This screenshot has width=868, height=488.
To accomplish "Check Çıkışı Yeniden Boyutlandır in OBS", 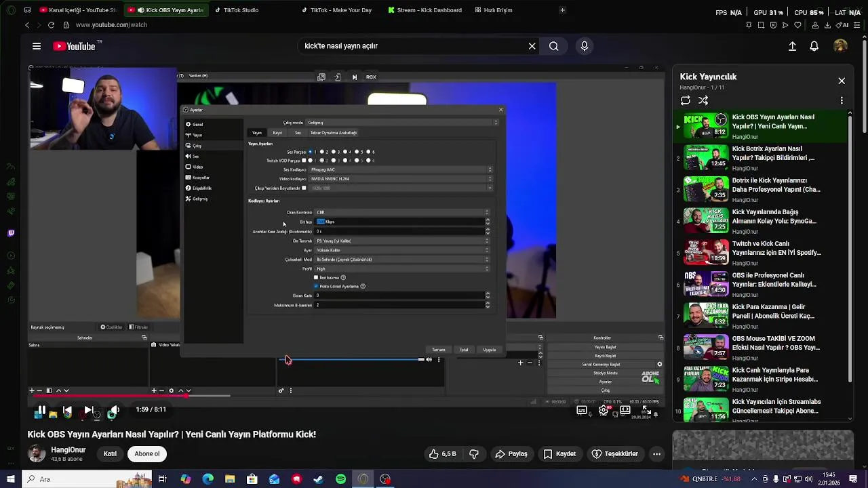I will tap(304, 188).
